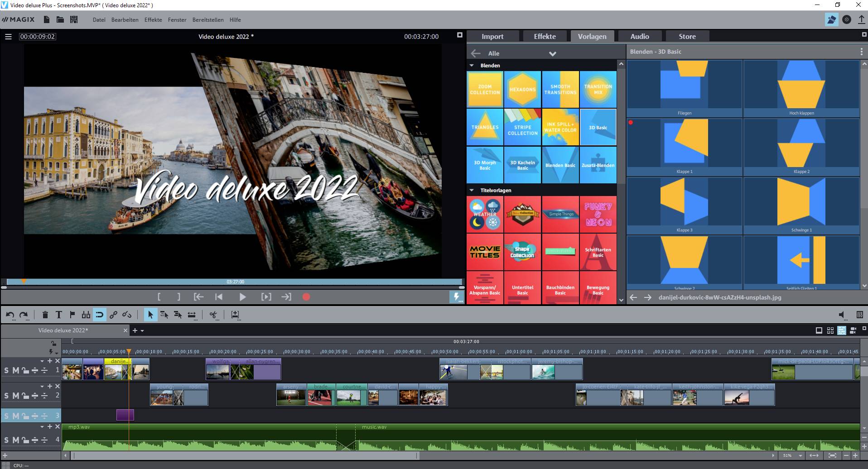Select the Fliegen transition thumbnail
The width and height of the screenshot is (868, 469).
tap(684, 89)
